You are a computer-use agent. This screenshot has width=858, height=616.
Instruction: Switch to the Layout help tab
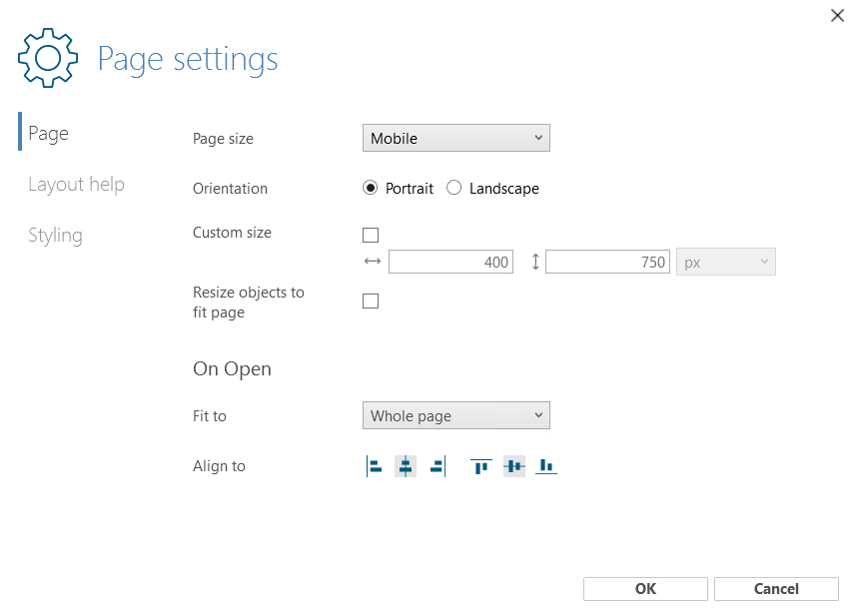coord(77,185)
